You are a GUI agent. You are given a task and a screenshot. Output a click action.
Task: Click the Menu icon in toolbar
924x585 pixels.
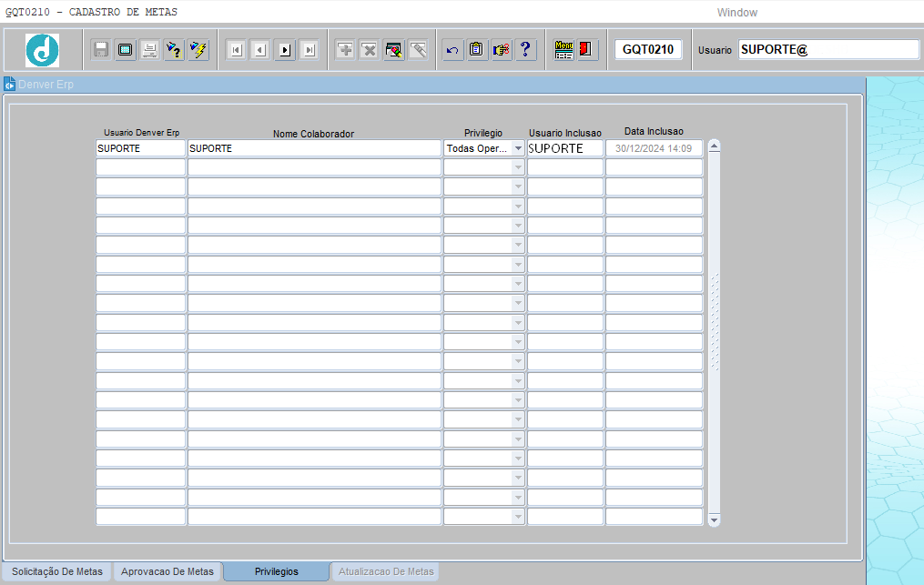pyautogui.click(x=564, y=49)
